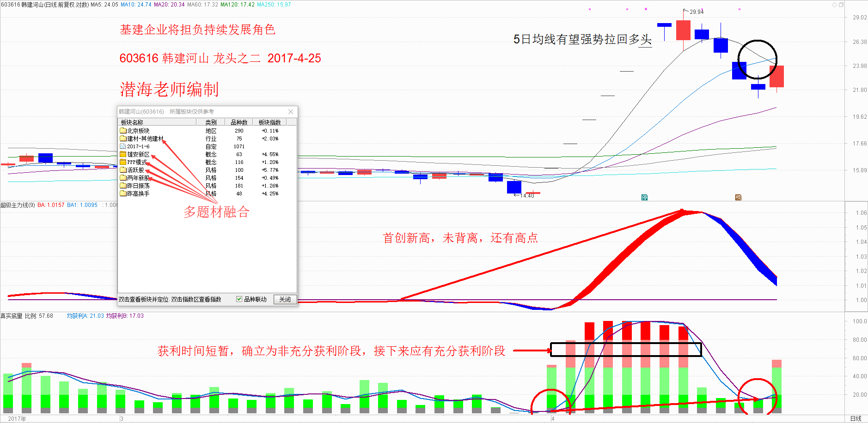This screenshot has height=423, width=868.
Task: Sort by 板块名称 column header
Action: (x=157, y=122)
